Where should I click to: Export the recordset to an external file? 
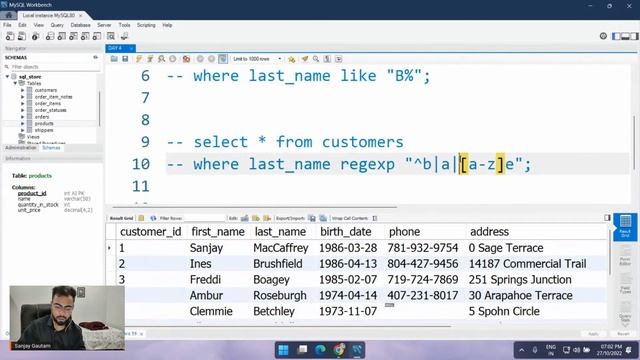click(x=312, y=218)
